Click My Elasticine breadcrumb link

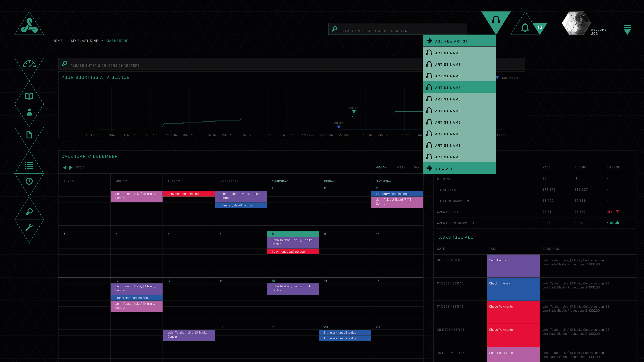click(85, 41)
